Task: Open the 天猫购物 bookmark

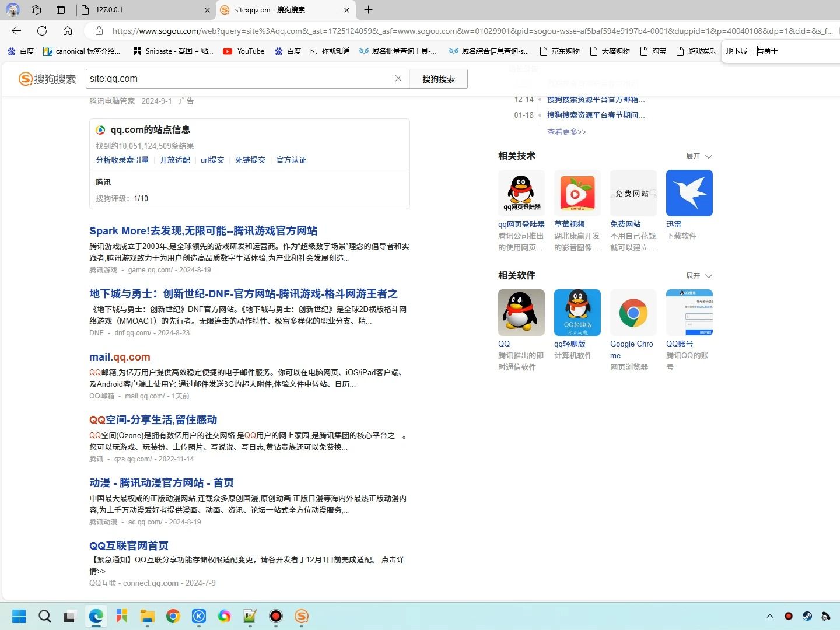Action: [610, 51]
